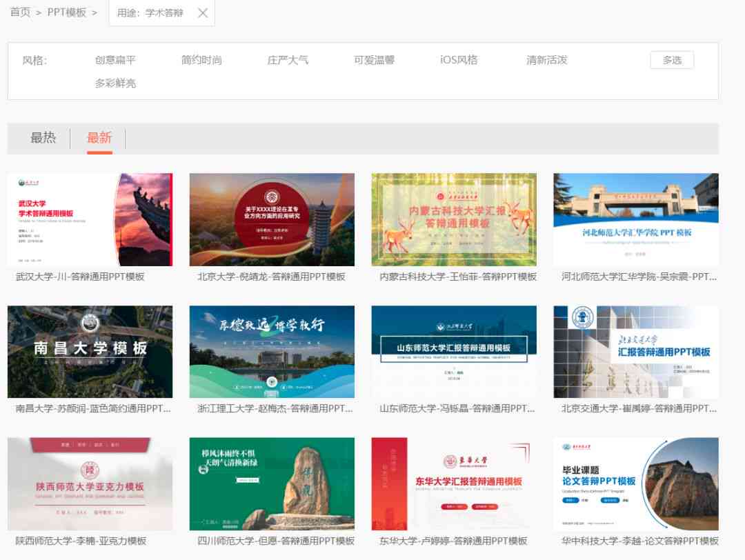
Task: Open the 北京交通大学 template thumbnail
Action: 636,352
